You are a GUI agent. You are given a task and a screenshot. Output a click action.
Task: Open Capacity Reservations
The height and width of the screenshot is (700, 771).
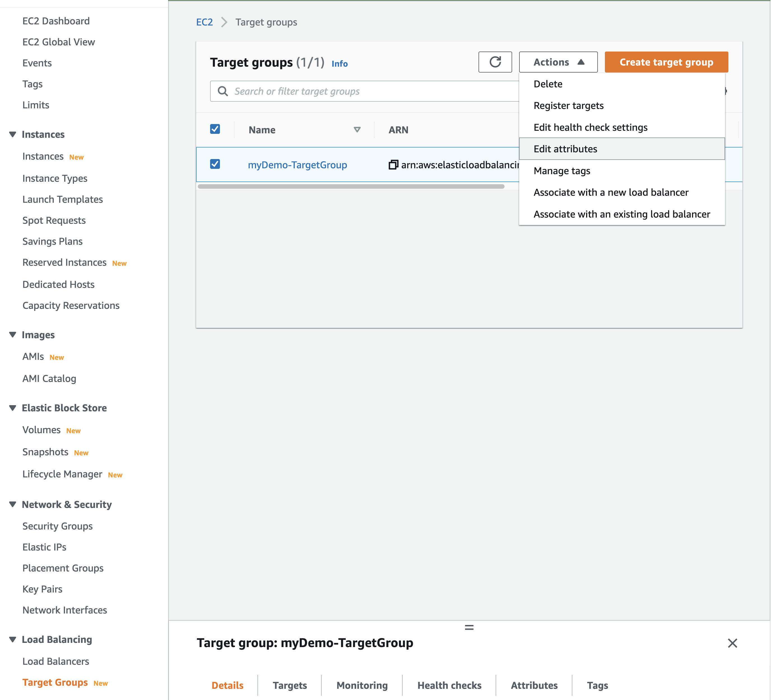(71, 305)
